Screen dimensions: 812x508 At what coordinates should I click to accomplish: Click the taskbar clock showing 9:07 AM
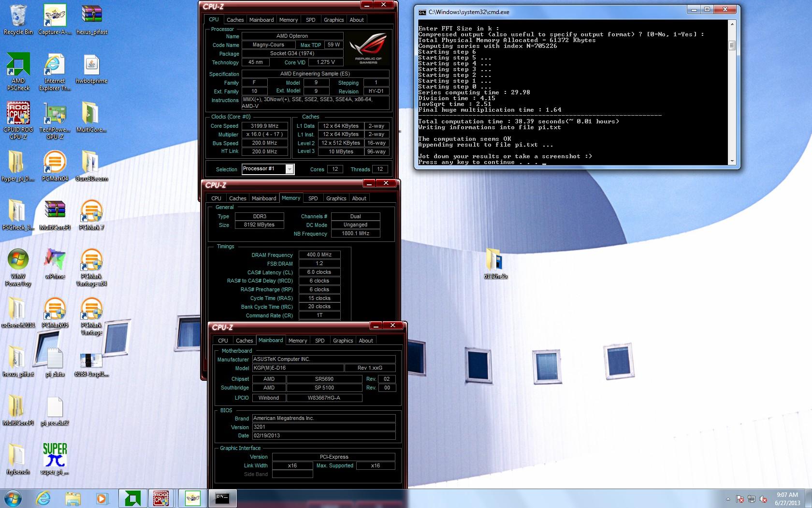point(787,499)
